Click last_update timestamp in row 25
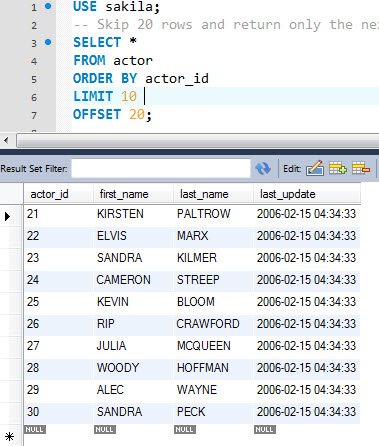This screenshot has height=446, width=379. pyautogui.click(x=307, y=302)
